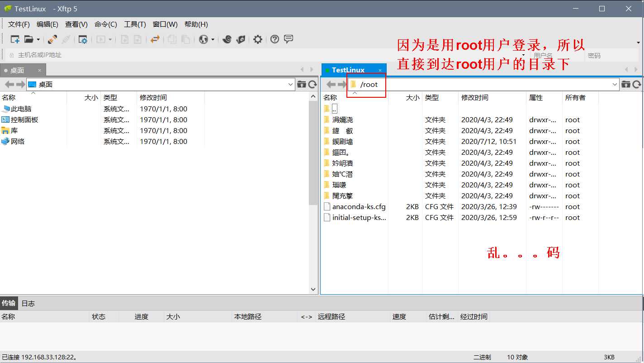Screen dimensions: 644x363
Task: Go forward in local pane navigation
Action: pyautogui.click(x=20, y=84)
